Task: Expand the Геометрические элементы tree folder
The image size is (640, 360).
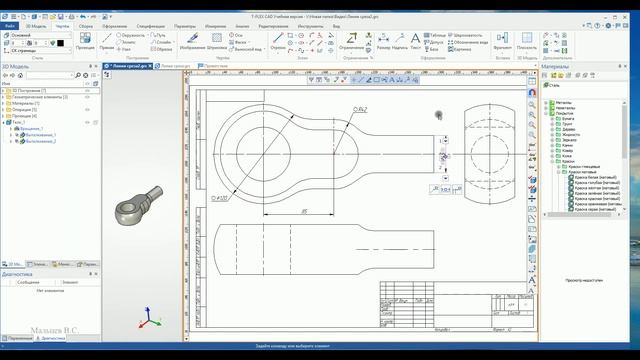Action: pos(3,97)
